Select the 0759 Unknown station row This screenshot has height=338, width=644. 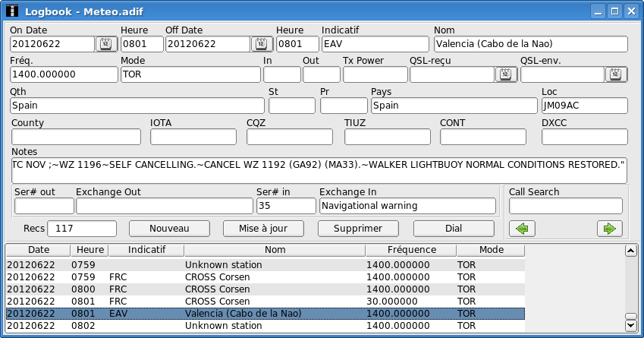(265, 265)
